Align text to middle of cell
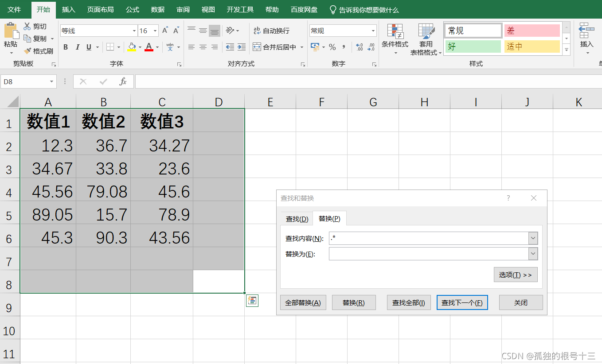The width and height of the screenshot is (602, 364). 203,31
